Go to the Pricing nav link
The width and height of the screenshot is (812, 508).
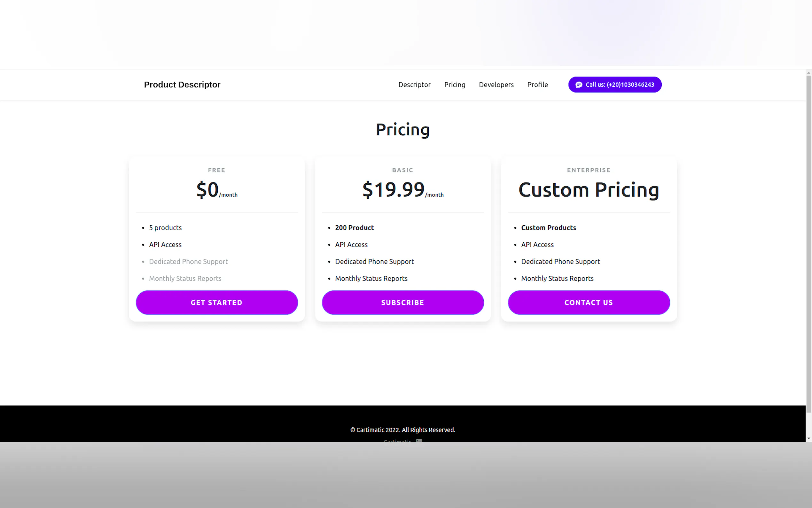(x=455, y=85)
